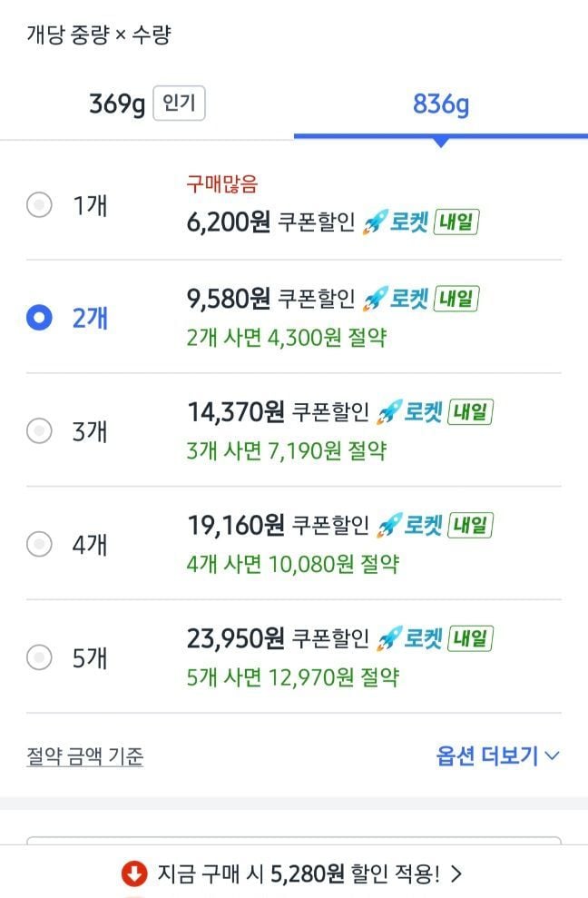Switch to the 369g weight tab
The height and width of the screenshot is (898, 588).
[117, 104]
